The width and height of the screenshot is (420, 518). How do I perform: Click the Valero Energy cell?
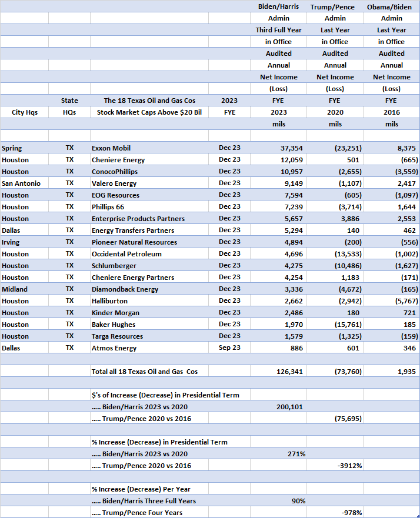point(149,183)
